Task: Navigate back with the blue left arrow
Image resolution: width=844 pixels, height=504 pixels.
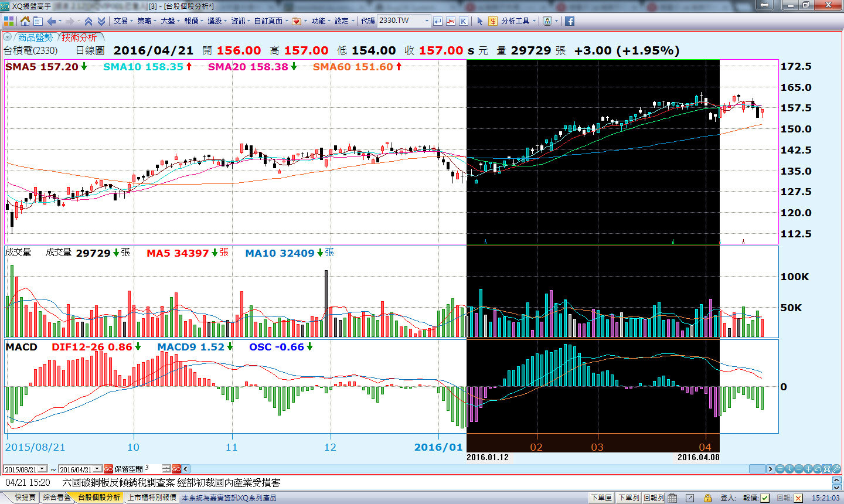Action: click(x=52, y=21)
